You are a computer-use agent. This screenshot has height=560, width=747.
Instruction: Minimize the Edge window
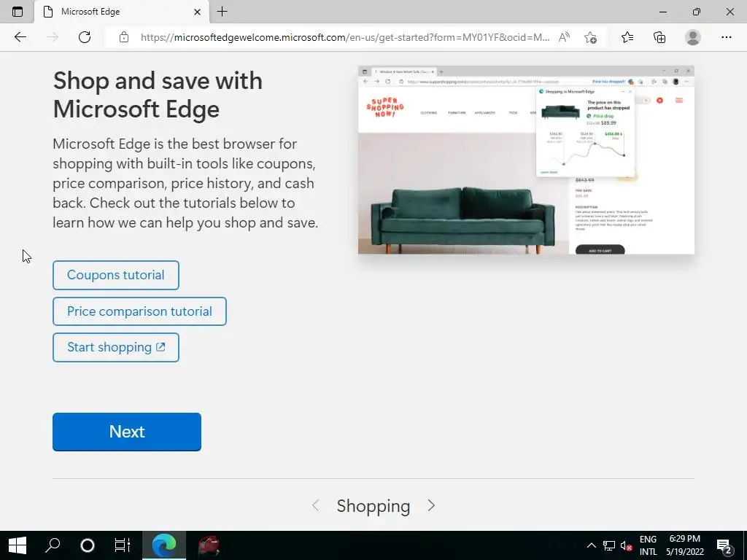click(662, 12)
